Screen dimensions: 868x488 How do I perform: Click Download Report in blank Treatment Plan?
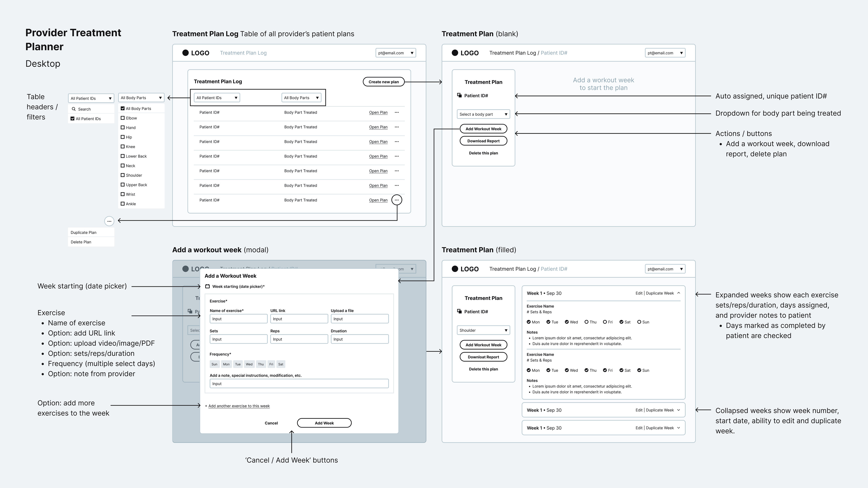(x=483, y=141)
